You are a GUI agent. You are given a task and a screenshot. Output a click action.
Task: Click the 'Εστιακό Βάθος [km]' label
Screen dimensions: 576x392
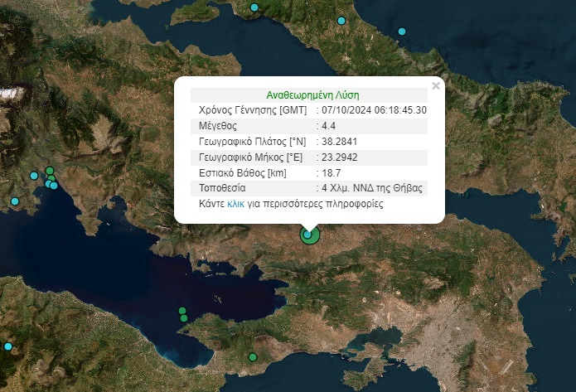pyautogui.click(x=243, y=173)
